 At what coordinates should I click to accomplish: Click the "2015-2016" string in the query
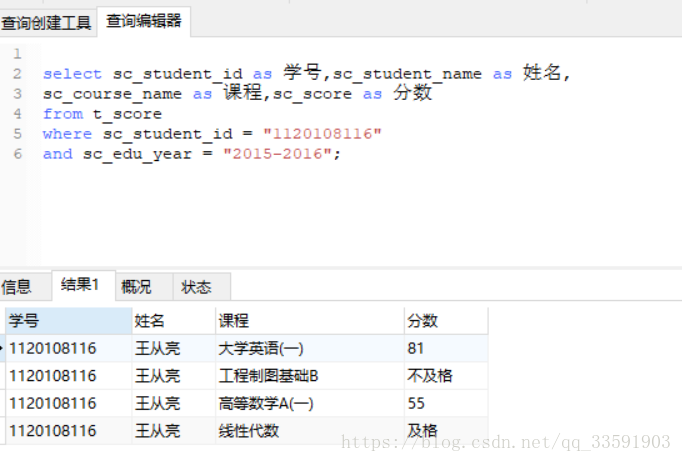(277, 154)
